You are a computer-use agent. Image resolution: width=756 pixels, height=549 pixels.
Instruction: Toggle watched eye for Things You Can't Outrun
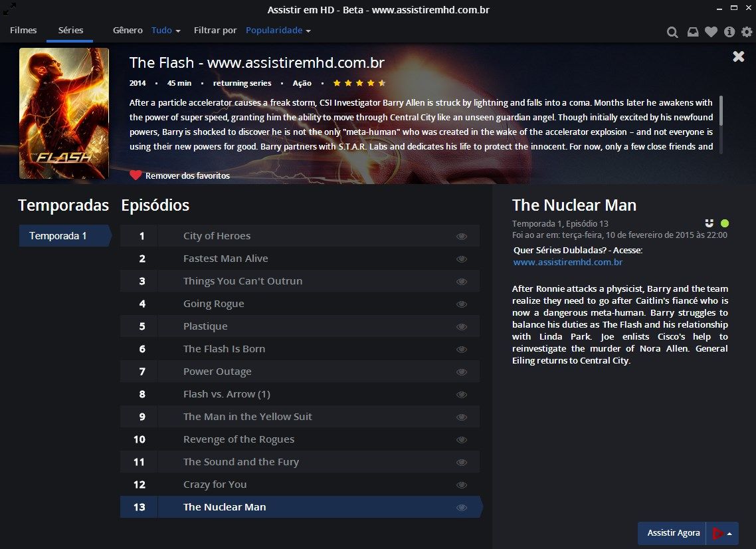point(462,282)
